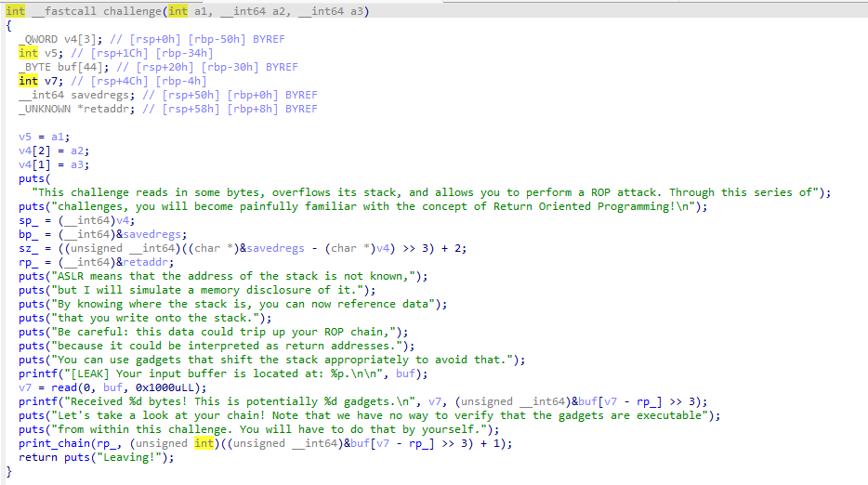Click v4[2] on the a2 assignment line

(34, 151)
